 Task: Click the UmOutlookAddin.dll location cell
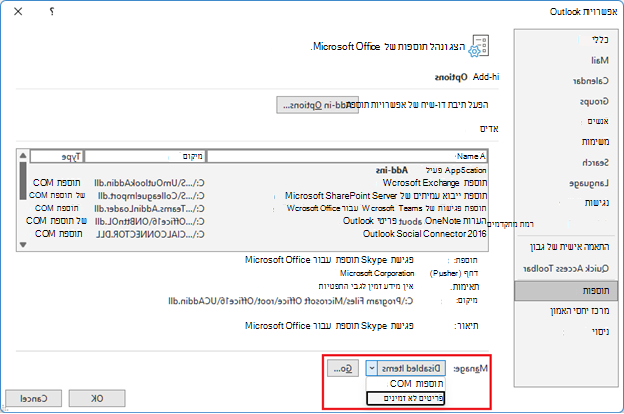(149, 183)
